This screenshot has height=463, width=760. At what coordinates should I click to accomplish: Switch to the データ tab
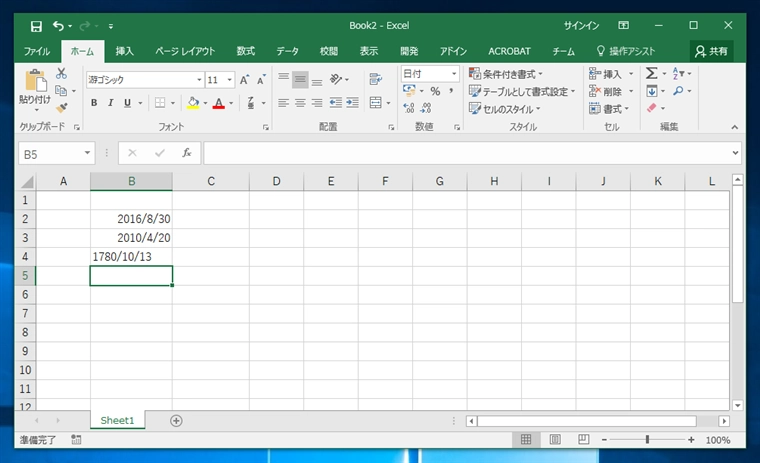(287, 51)
